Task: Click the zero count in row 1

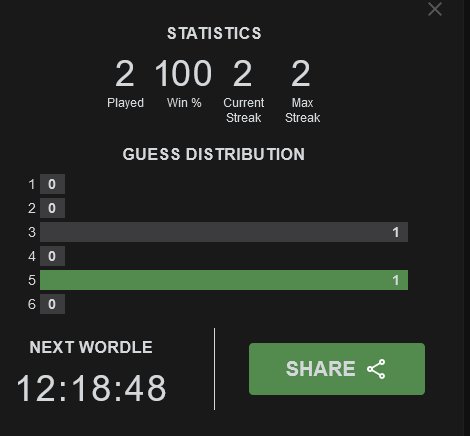Action: coord(52,184)
